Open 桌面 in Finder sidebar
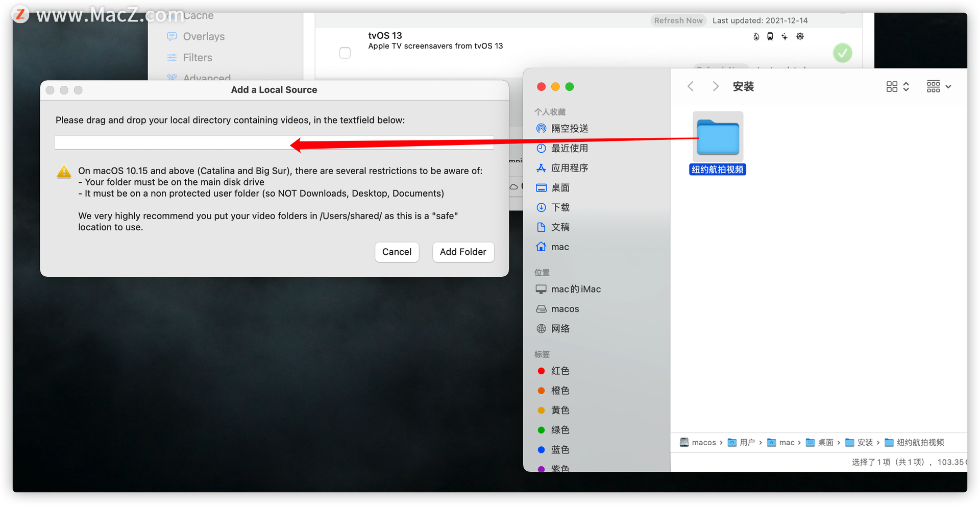Screen dimensions: 980x505 pyautogui.click(x=560, y=188)
